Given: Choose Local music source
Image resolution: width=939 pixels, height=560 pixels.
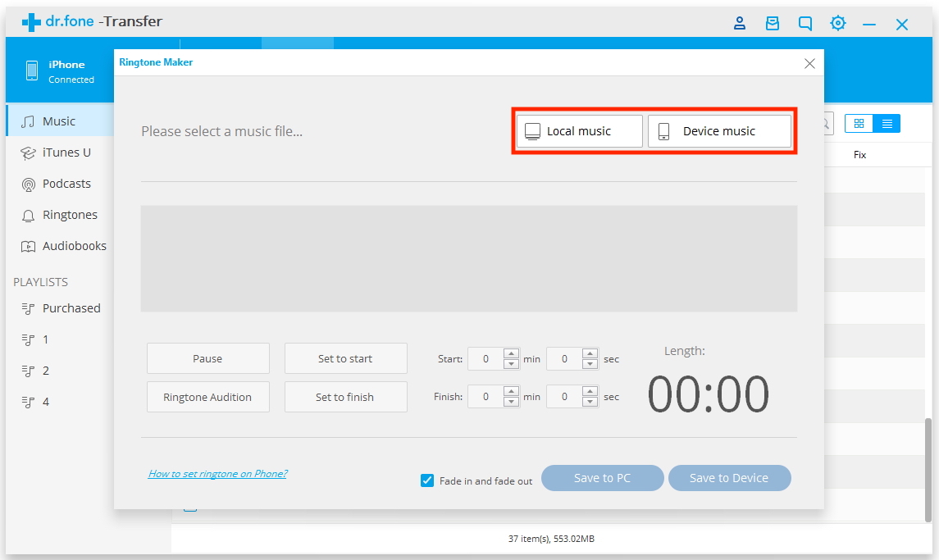Looking at the screenshot, I should [579, 131].
